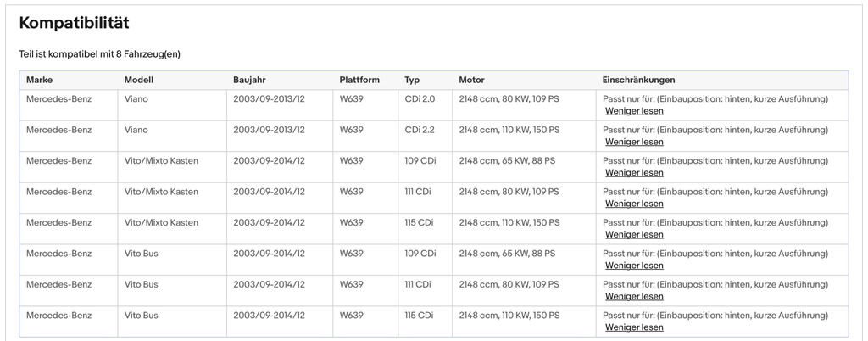The image size is (868, 341).
Task: Select '109 CDi' type in Vito/Mixto Kasten row
Action: point(420,161)
